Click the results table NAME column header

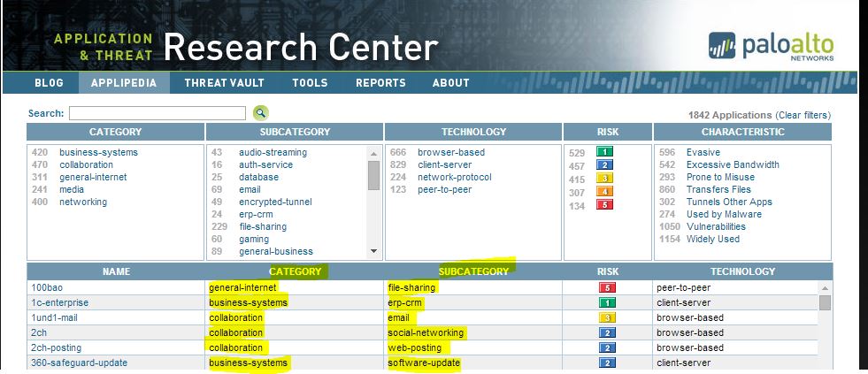pos(116,271)
